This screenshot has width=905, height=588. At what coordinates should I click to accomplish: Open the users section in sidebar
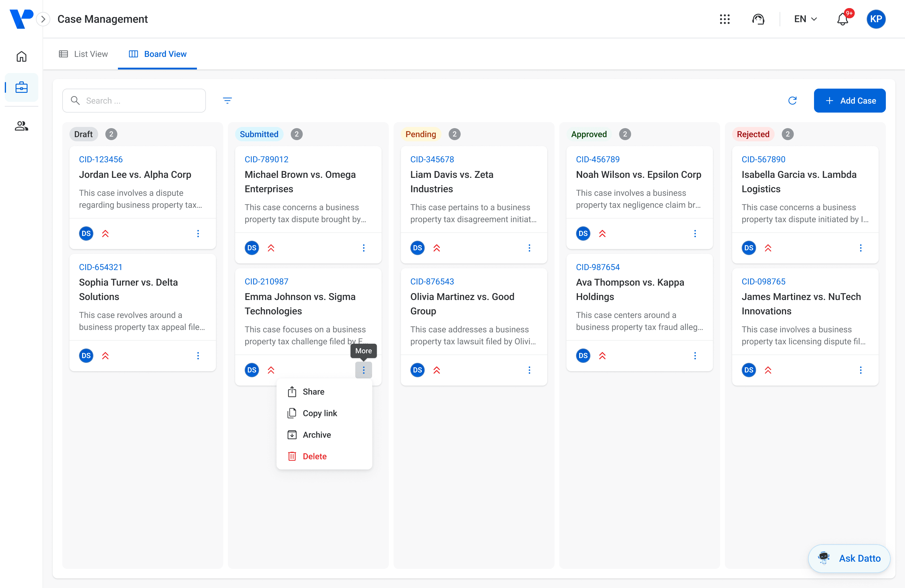21,126
